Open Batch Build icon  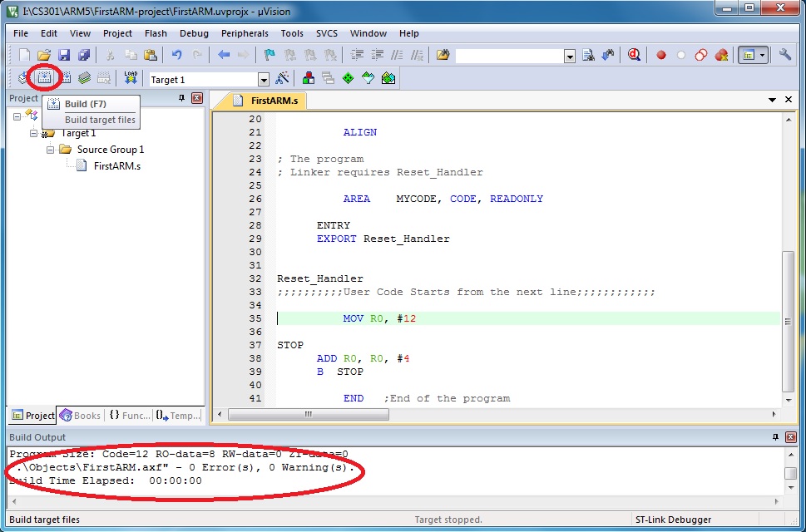[x=85, y=79]
